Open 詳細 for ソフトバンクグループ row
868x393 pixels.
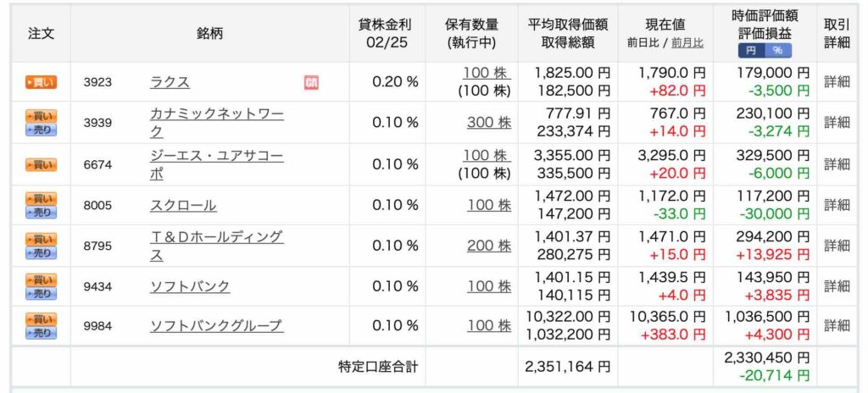[837, 325]
